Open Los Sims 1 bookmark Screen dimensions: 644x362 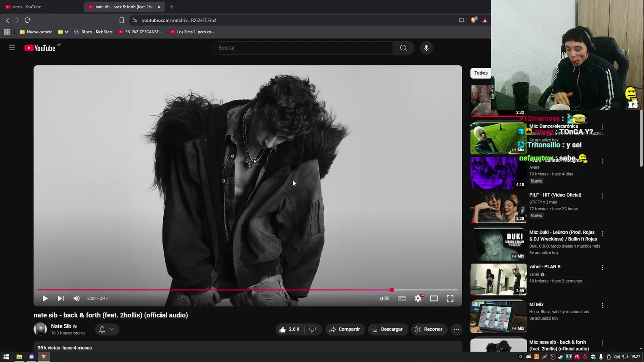click(x=192, y=32)
